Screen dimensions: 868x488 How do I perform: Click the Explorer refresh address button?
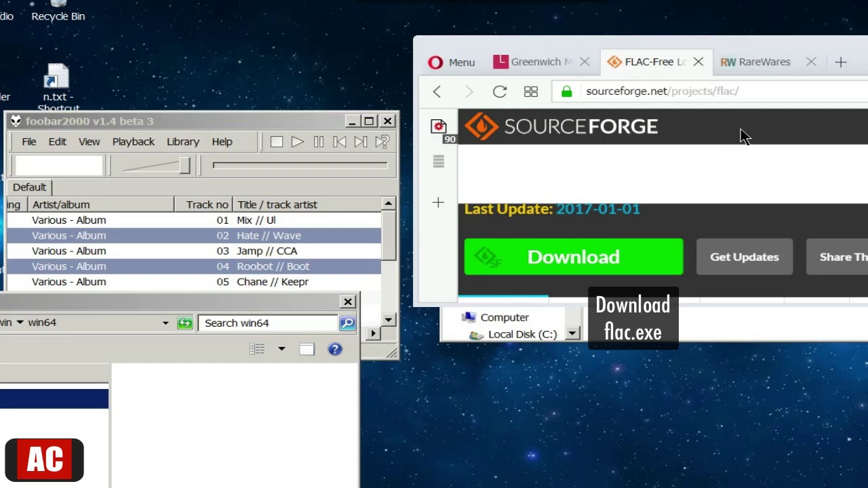click(x=184, y=323)
